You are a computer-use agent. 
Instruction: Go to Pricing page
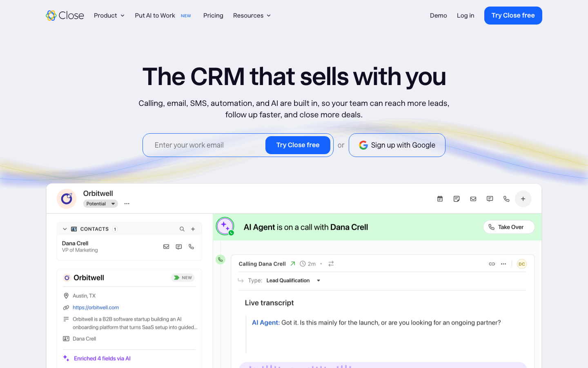(213, 16)
